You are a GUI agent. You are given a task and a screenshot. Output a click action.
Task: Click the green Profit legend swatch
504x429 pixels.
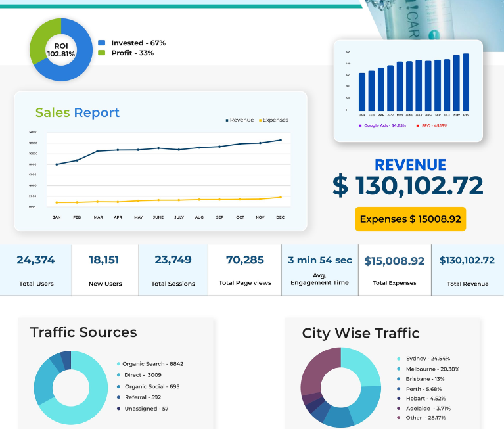point(102,53)
